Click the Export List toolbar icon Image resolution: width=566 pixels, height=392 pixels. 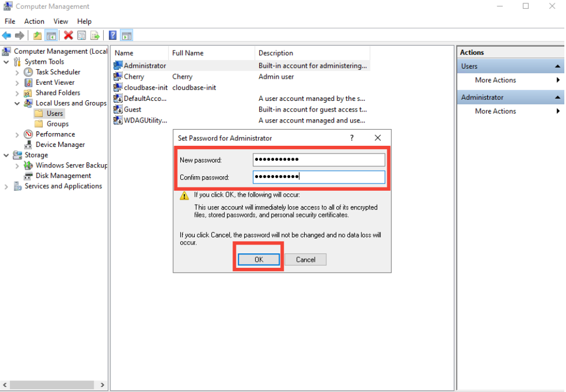point(95,35)
